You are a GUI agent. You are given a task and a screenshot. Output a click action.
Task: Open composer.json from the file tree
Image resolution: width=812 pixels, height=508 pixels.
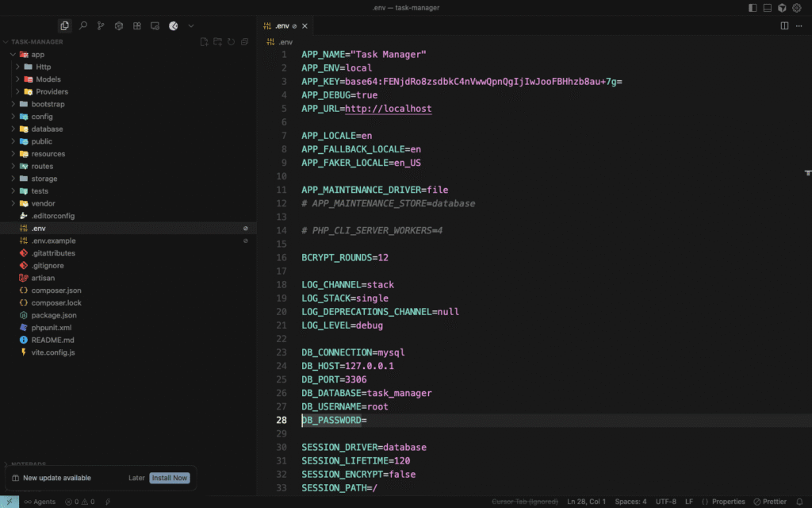click(56, 291)
